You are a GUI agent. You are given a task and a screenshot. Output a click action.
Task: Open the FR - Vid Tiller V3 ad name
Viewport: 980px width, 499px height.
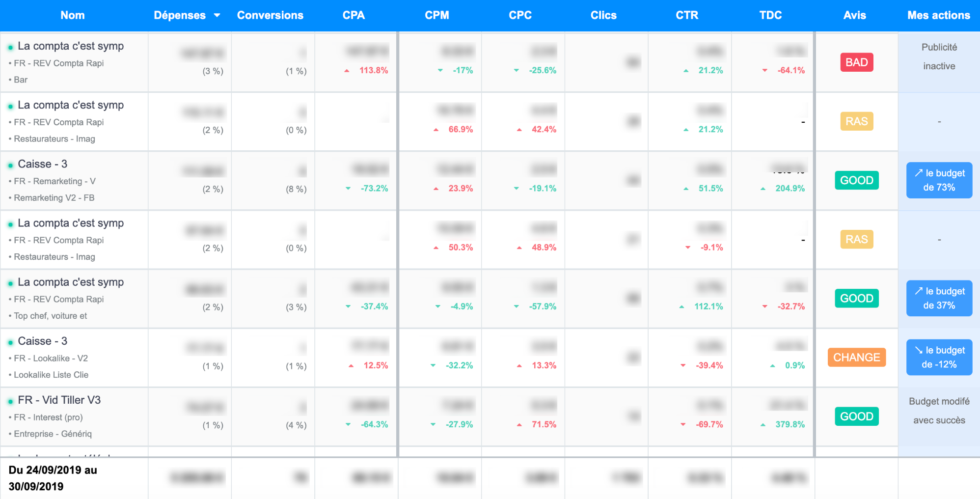point(59,400)
